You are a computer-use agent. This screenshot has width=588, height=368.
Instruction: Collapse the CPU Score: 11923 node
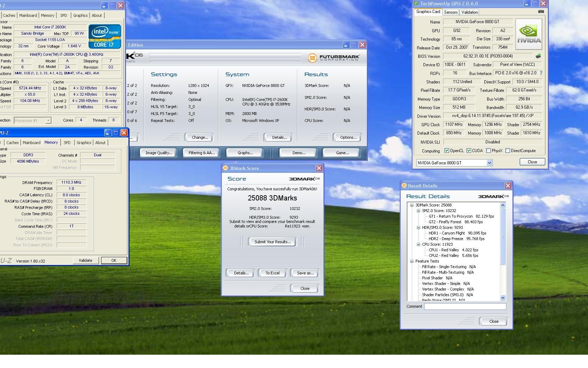(x=418, y=245)
